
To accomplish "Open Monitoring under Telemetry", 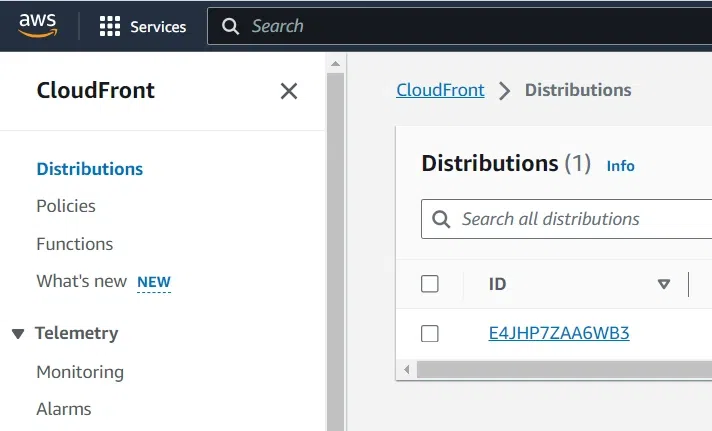I will click(x=80, y=372).
